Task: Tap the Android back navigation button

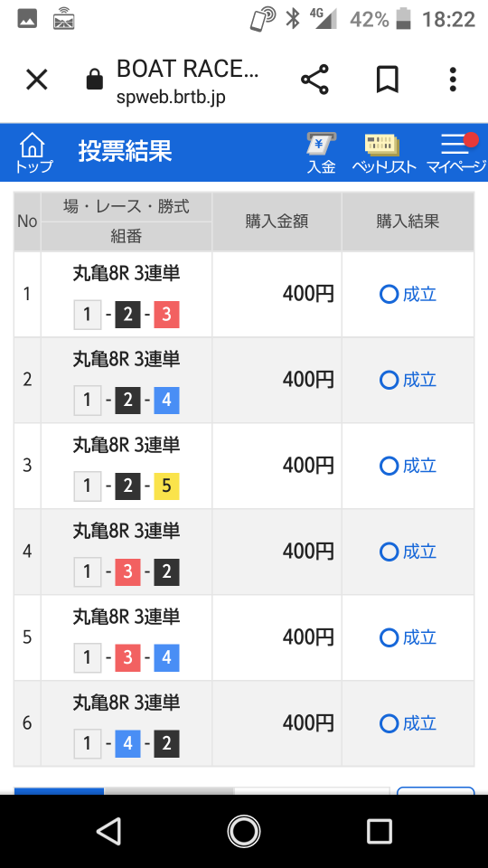Action: pos(109,832)
